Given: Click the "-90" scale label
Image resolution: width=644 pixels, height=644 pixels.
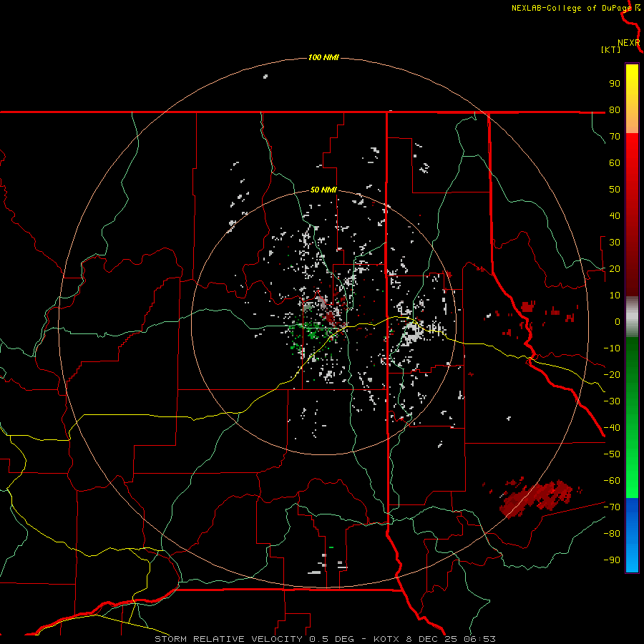Looking at the screenshot, I should (612, 560).
